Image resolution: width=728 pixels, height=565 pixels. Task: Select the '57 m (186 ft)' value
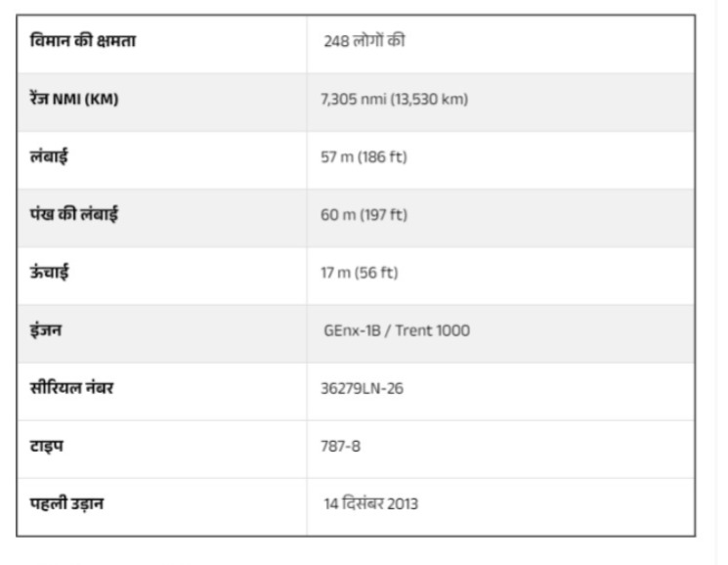(x=364, y=158)
